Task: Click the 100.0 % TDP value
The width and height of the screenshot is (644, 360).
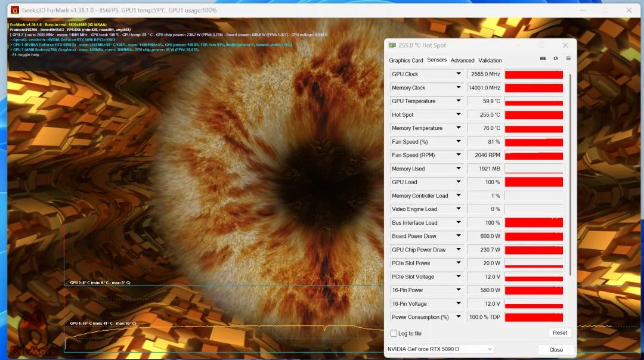Action: pyautogui.click(x=485, y=317)
